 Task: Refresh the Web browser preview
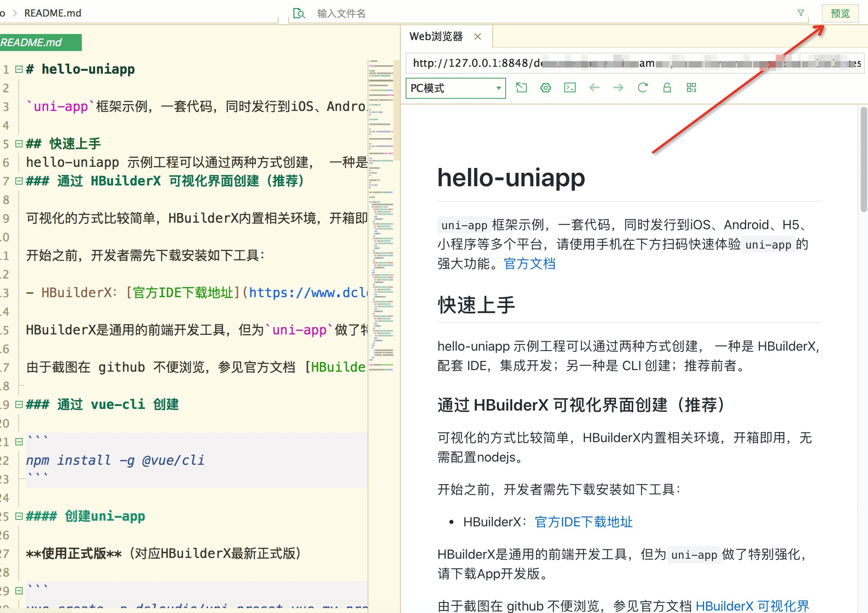point(643,88)
